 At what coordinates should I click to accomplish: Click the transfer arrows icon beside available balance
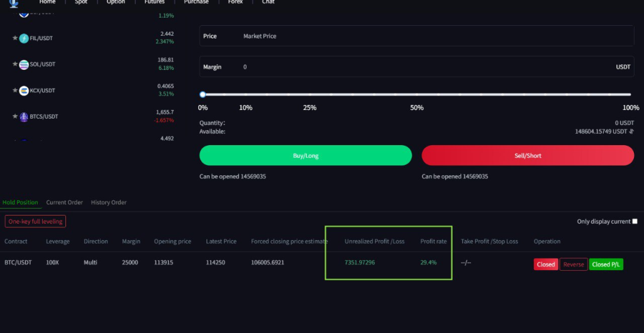click(x=631, y=132)
